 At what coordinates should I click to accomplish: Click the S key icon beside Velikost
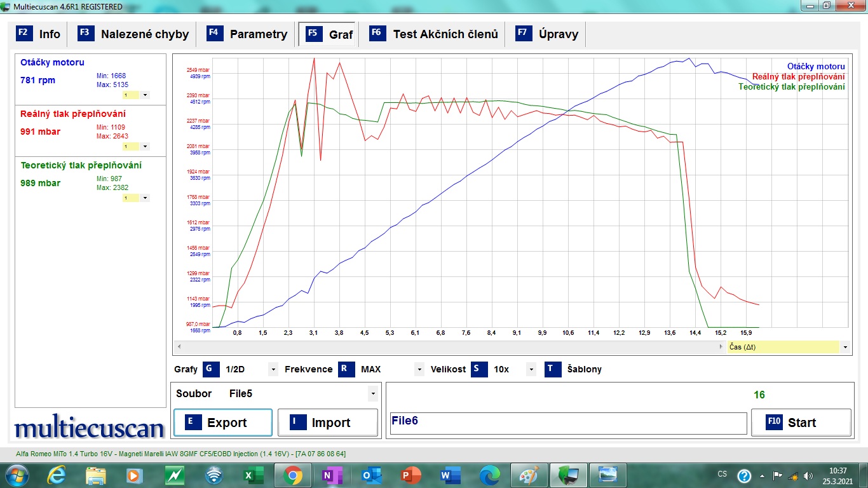coord(480,369)
